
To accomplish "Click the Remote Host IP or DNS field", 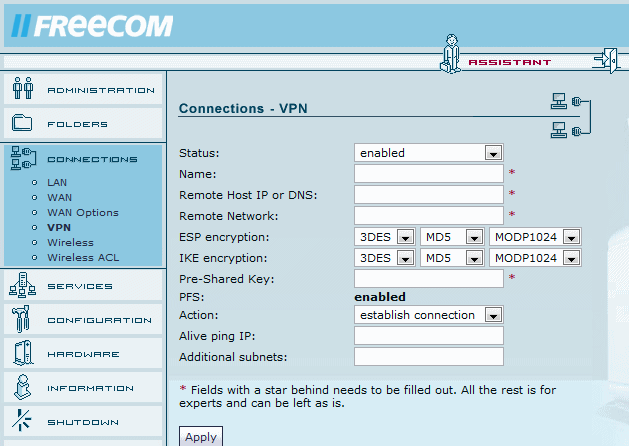I will pos(428,194).
